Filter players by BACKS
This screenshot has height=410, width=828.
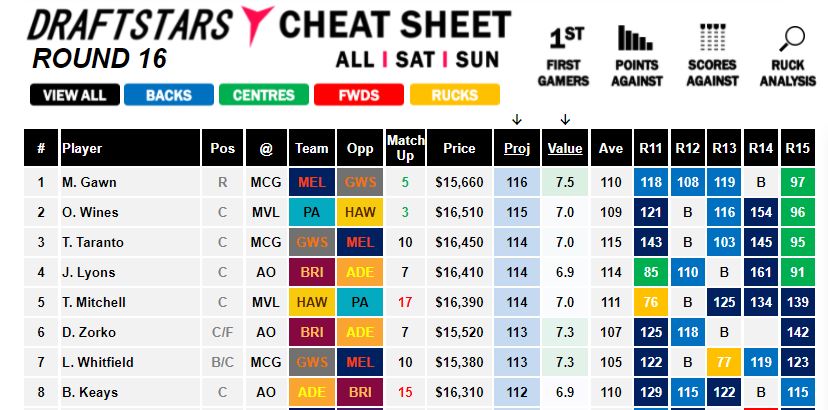click(x=169, y=95)
